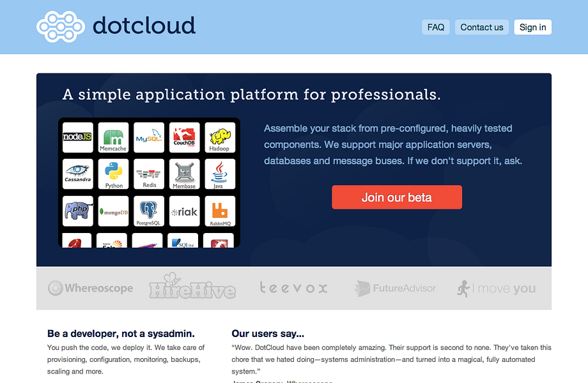Choose the PostgreSQL component icon
The height and width of the screenshot is (383, 588).
148,210
